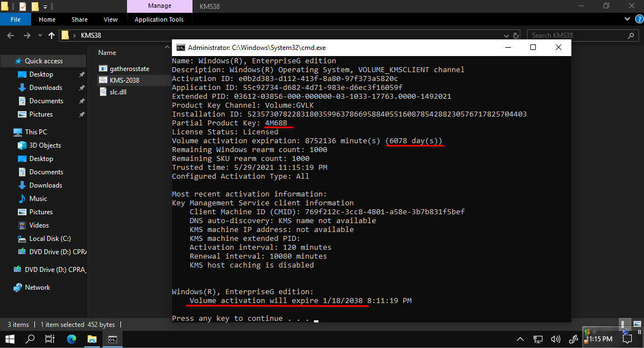The height and width of the screenshot is (348, 644).
Task: Select Quick access in navigation pane
Action: tap(43, 61)
